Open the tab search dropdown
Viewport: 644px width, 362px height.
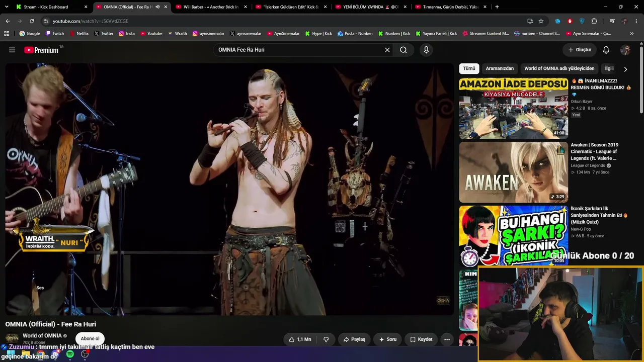click(7, 7)
